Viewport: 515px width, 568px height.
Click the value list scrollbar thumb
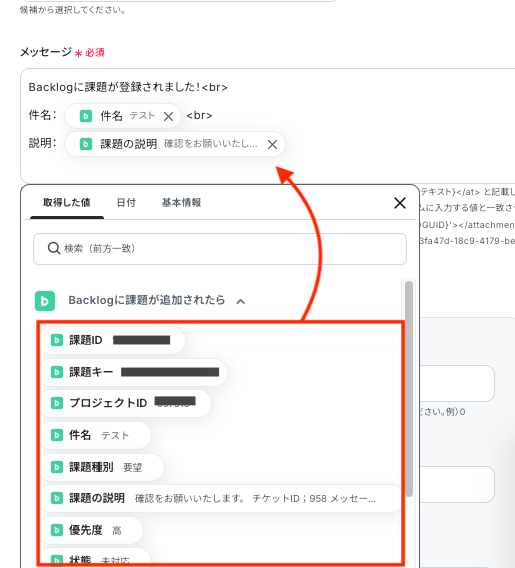(x=409, y=389)
